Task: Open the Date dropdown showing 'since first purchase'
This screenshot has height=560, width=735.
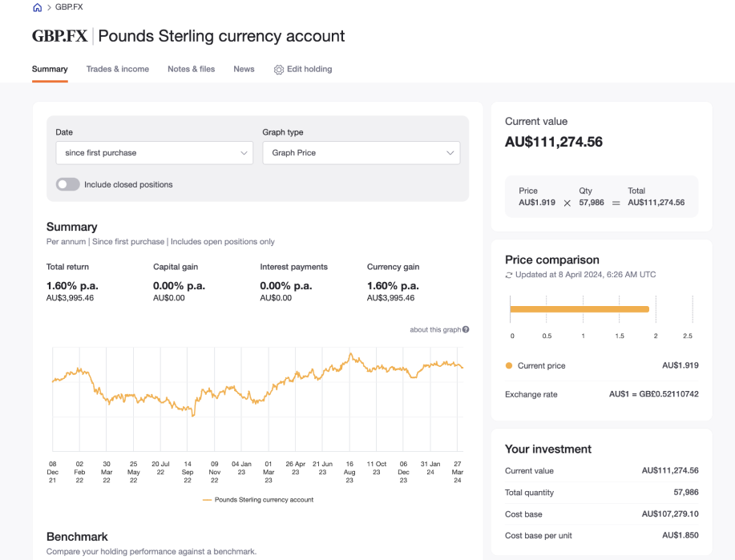Action: (154, 152)
